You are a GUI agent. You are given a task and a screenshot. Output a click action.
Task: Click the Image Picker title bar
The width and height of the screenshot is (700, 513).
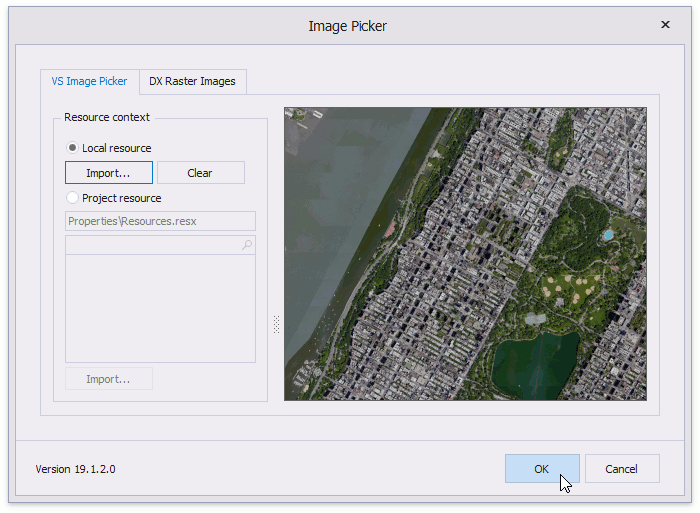tap(347, 26)
